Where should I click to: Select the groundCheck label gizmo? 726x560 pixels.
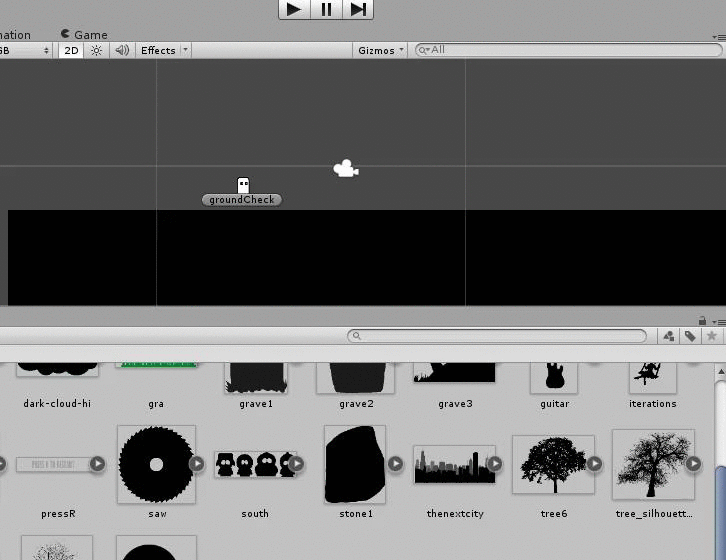[242, 200]
